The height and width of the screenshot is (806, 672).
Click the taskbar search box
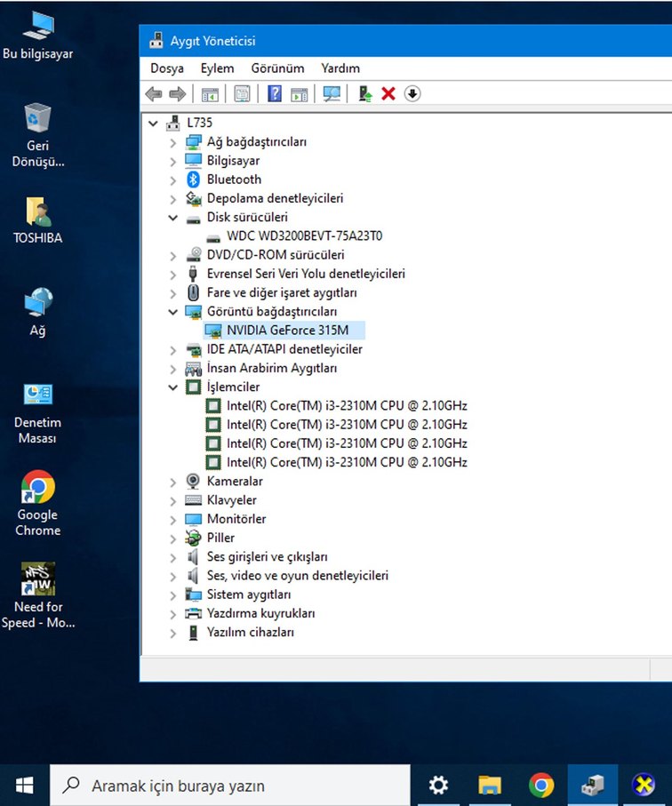230,785
